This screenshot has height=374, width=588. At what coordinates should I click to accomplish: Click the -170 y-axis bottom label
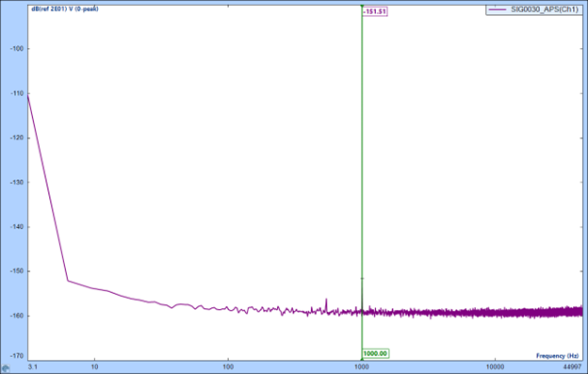tap(17, 356)
